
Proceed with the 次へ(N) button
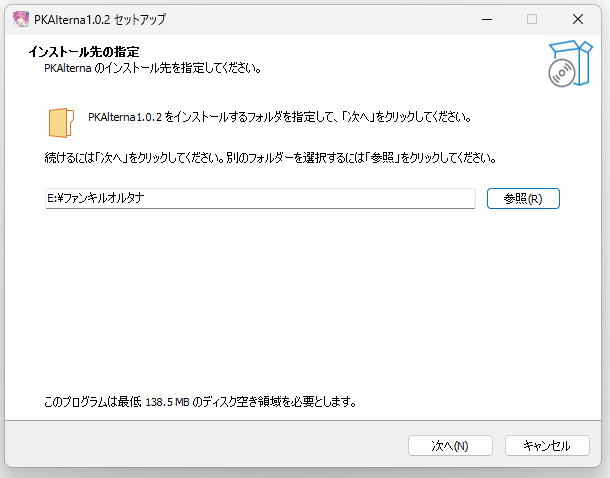[x=450, y=445]
